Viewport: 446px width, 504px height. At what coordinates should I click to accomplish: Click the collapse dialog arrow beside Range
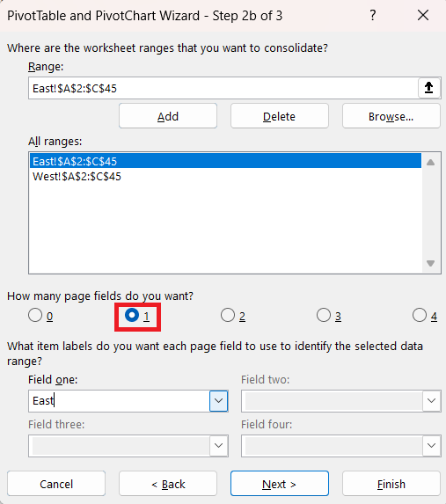pyautogui.click(x=429, y=88)
